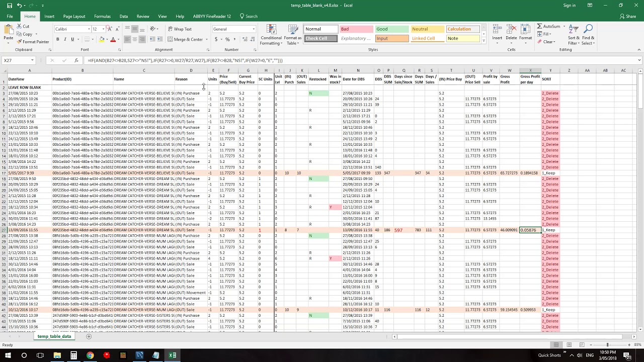This screenshot has height=362, width=644.
Task: Add a new sheet with plus
Action: 89,336
